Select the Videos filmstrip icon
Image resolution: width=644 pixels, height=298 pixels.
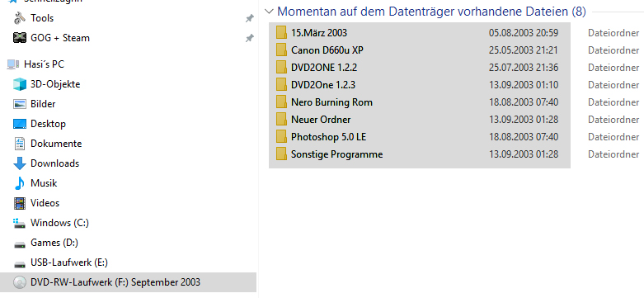(x=20, y=203)
